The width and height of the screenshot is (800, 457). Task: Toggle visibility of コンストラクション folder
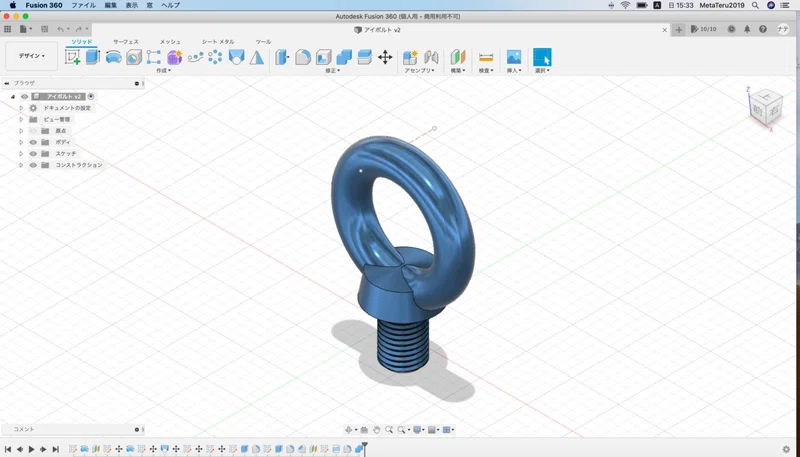(33, 165)
